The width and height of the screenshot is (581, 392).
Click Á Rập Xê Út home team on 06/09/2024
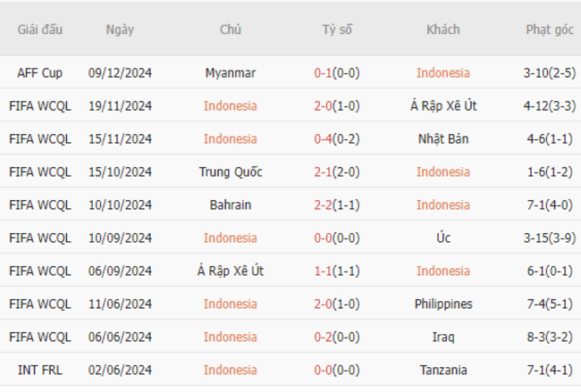point(231,271)
